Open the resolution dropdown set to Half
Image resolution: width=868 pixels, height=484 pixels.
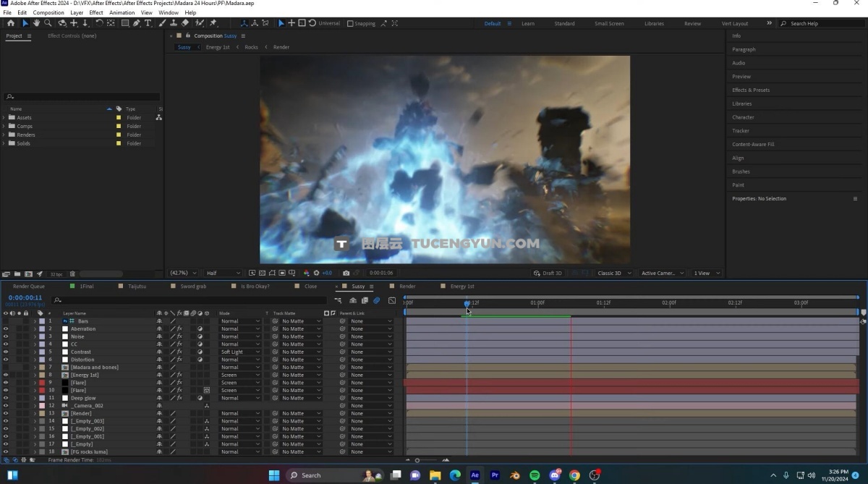click(x=224, y=273)
